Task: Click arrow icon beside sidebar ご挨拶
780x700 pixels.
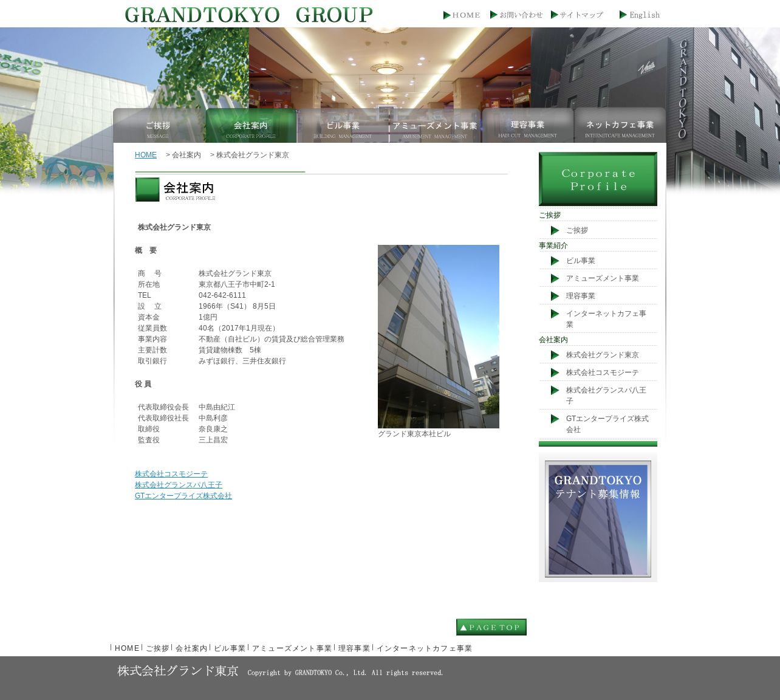Action: point(555,230)
